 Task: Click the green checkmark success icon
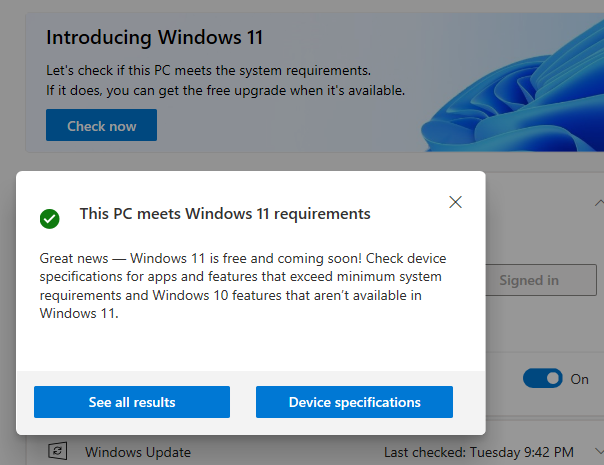click(x=49, y=217)
